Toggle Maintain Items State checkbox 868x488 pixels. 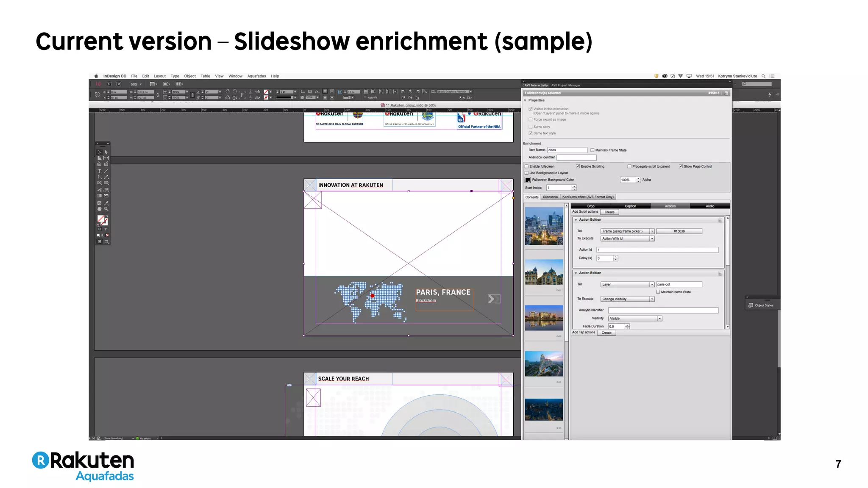click(x=658, y=292)
